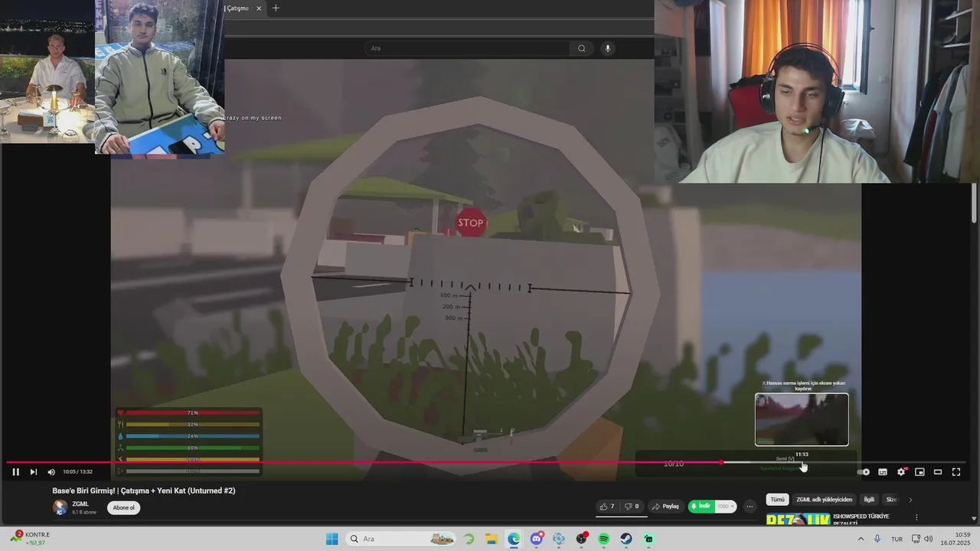Screen dimensions: 980x551
Task: Open the ZGML channel name link
Action: (80, 504)
